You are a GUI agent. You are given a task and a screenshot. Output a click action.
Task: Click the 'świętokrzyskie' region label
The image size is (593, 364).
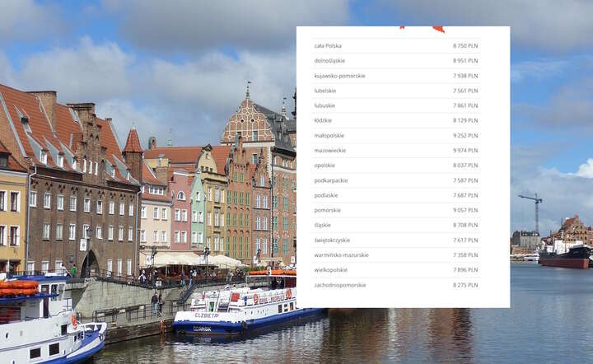332,240
